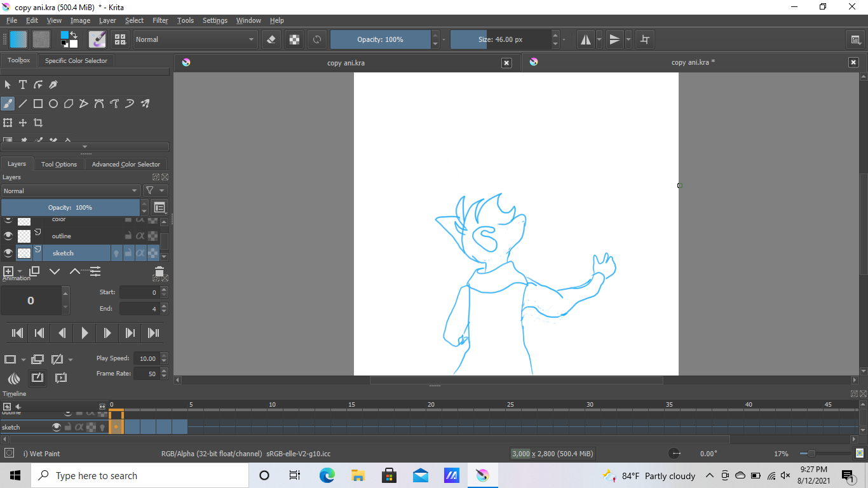Duplicate the current layer
This screenshot has height=488, width=868.
tap(35, 271)
